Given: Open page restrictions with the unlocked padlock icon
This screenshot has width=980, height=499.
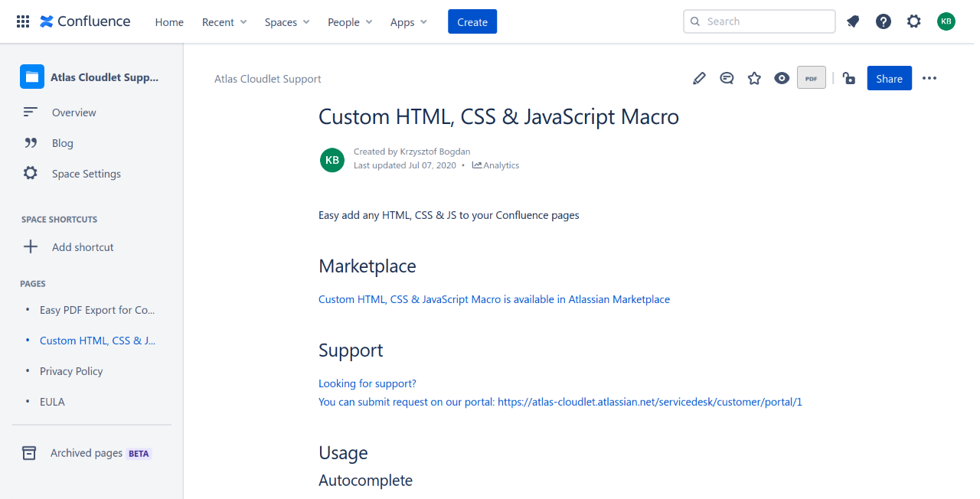Looking at the screenshot, I should 848,78.
